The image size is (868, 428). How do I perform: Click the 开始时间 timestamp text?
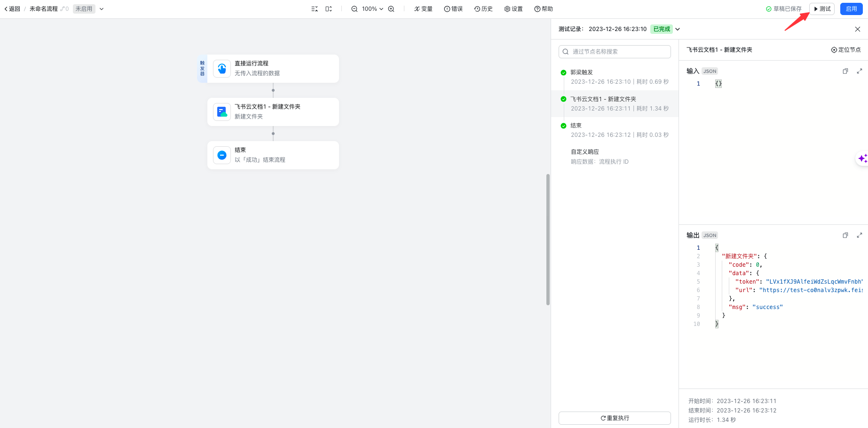pos(732,401)
